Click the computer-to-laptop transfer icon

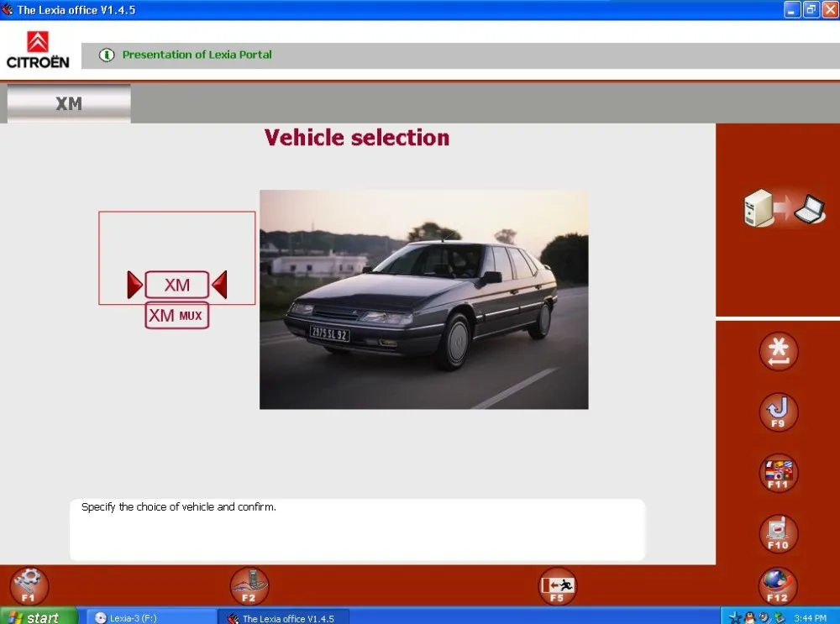tap(785, 207)
